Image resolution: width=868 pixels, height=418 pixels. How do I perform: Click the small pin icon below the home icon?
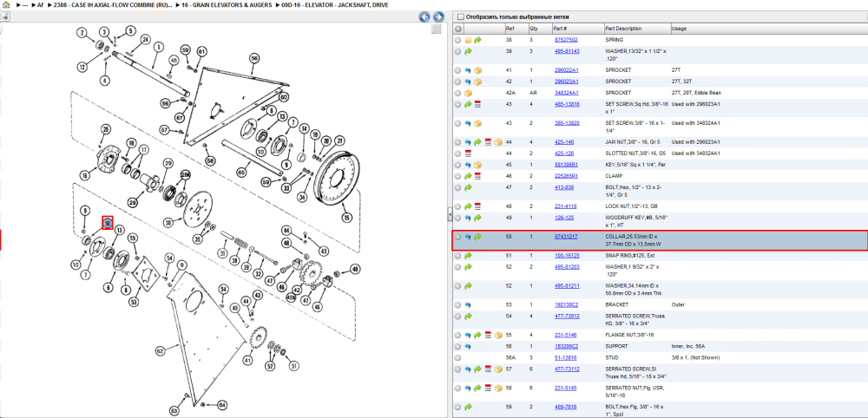(5, 16)
